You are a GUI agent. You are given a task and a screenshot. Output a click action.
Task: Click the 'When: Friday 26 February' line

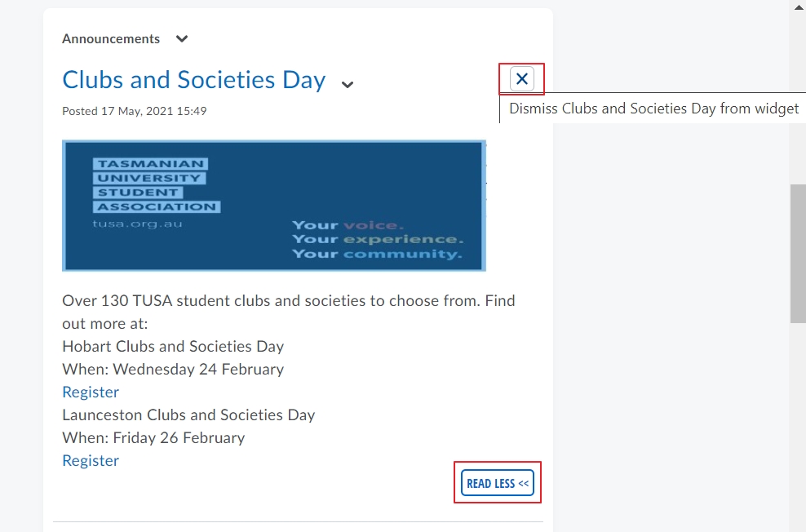click(x=153, y=438)
